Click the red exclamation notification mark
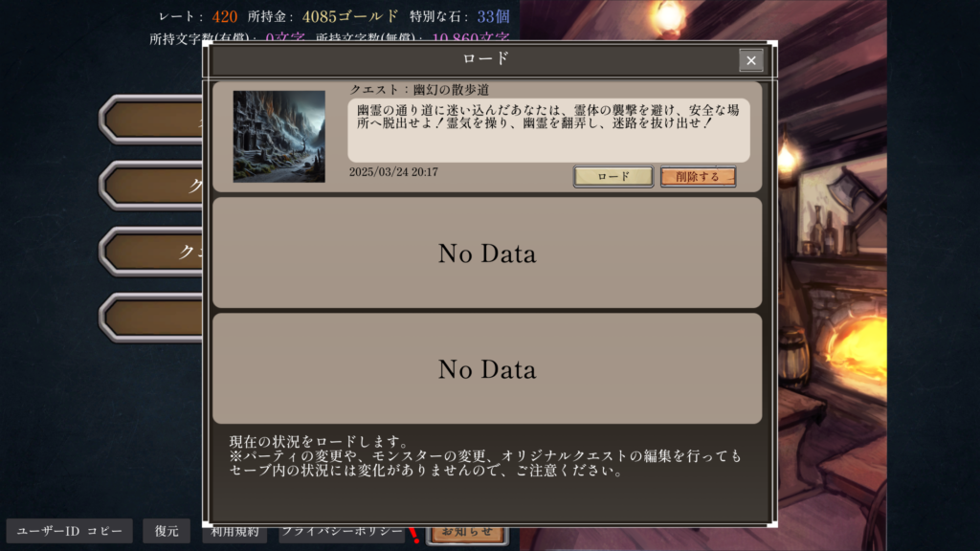The height and width of the screenshot is (551, 980). (413, 535)
